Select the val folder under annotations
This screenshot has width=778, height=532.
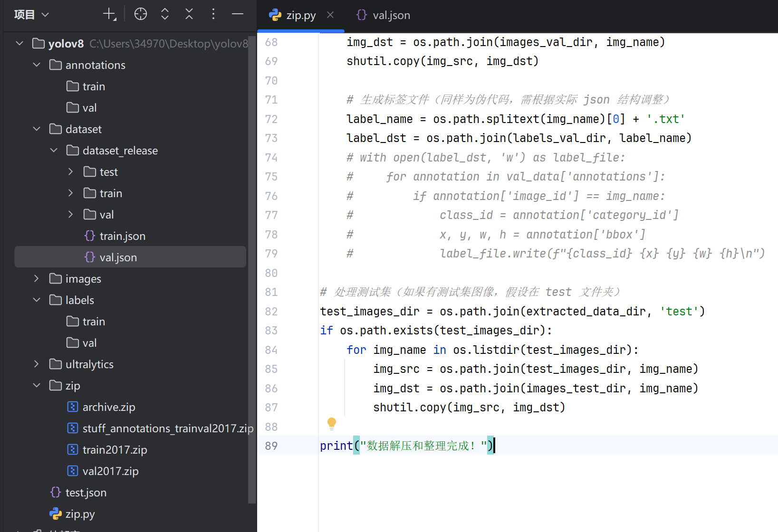(130, 108)
